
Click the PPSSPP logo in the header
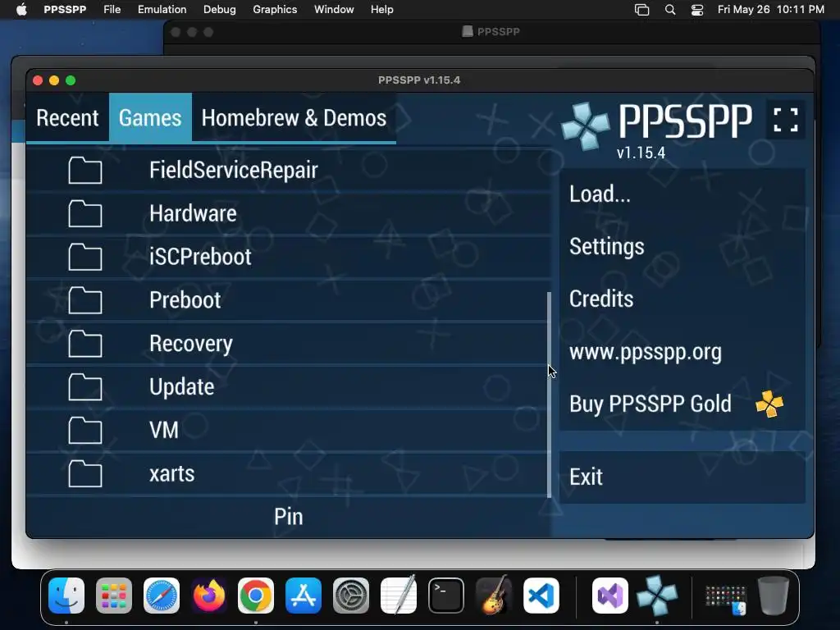tap(657, 126)
